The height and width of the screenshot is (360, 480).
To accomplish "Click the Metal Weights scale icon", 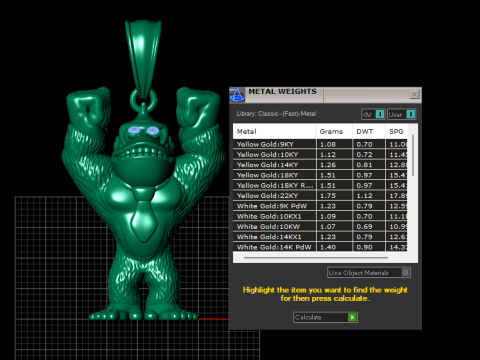I will [x=237, y=95].
